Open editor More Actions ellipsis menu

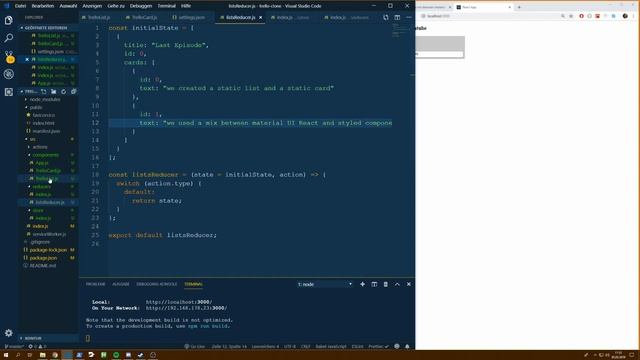(409, 18)
